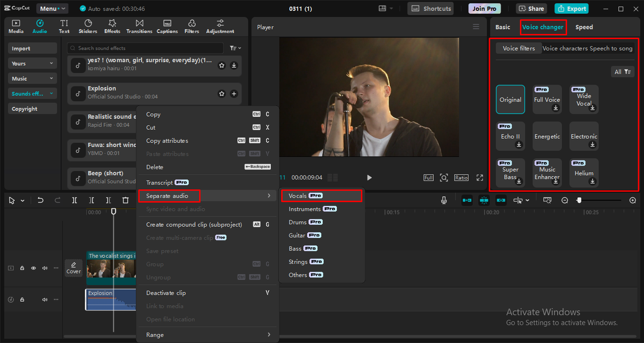The height and width of the screenshot is (343, 644).
Task: Mute the video track speaker
Action: click(x=45, y=268)
